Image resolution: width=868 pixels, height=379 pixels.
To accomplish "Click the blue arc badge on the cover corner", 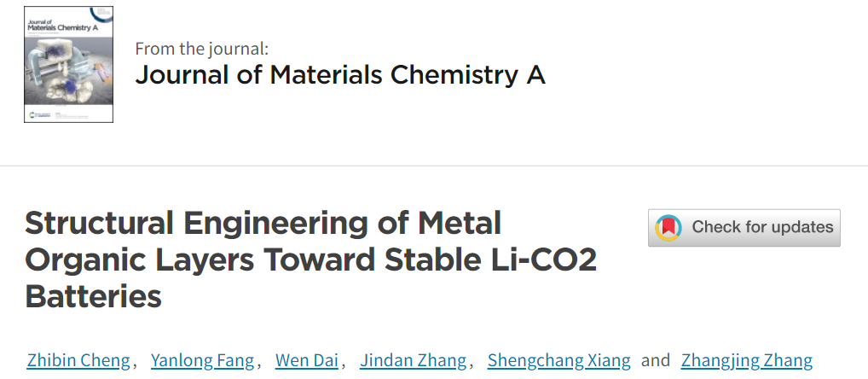I will 105,12.
